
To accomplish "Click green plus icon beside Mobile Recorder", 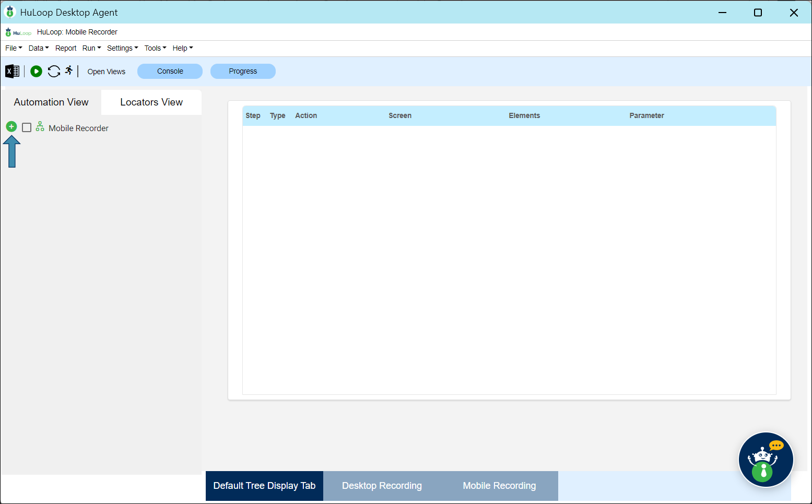I will pyautogui.click(x=11, y=126).
